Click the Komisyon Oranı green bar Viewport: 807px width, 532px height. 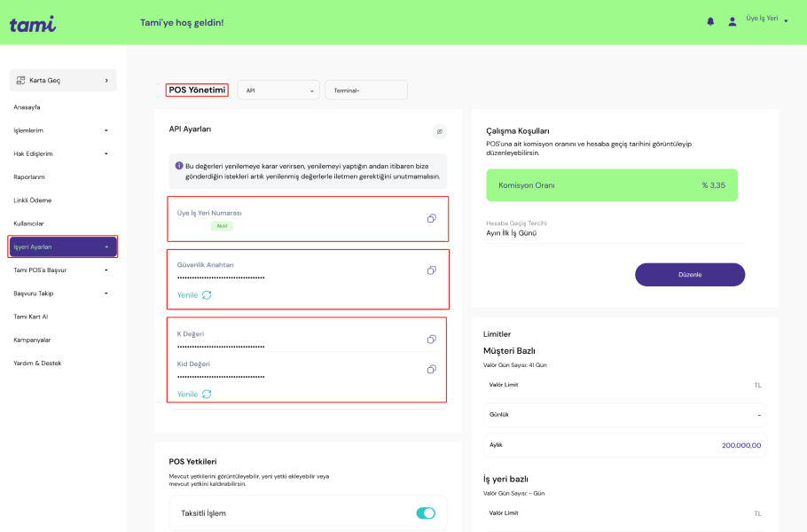coord(612,185)
